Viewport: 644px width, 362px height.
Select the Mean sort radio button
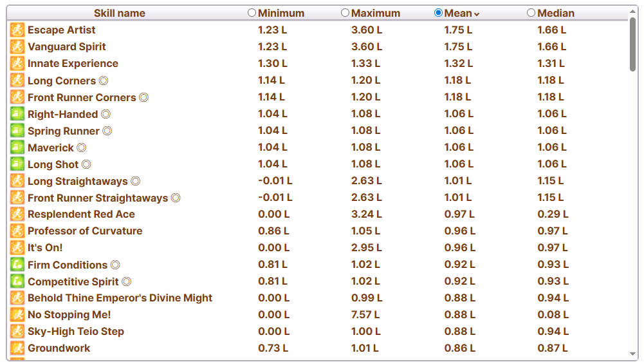click(438, 13)
